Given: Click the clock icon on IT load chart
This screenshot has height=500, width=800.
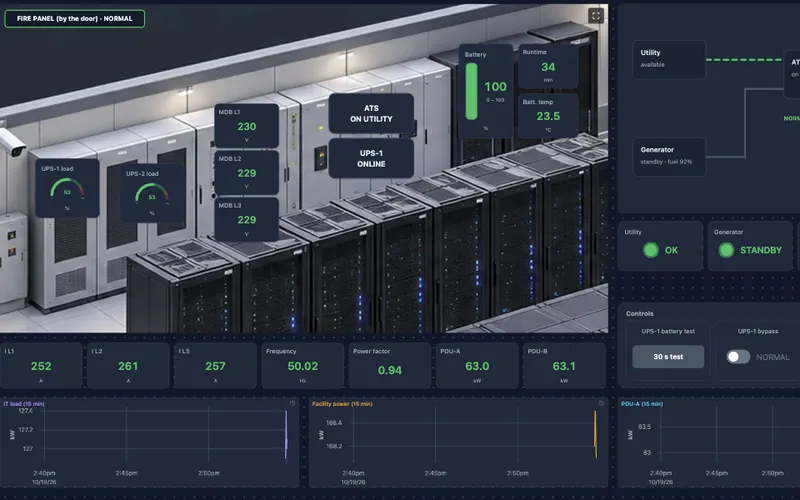Looking at the screenshot, I should coord(292,404).
